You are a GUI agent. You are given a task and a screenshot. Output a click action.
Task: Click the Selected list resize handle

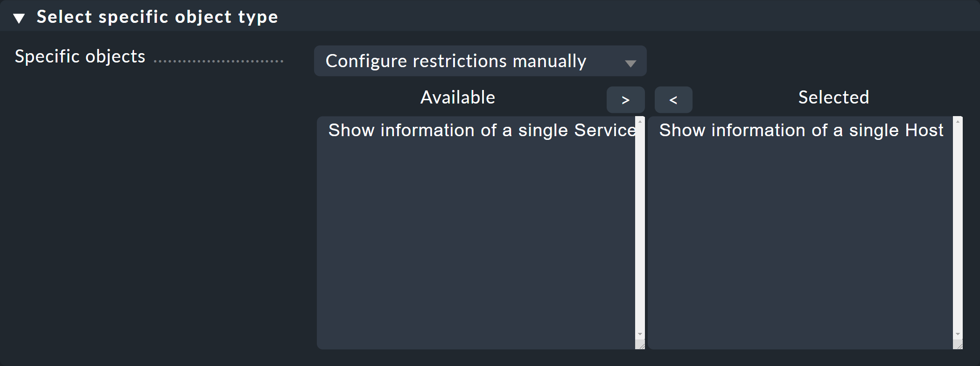tap(959, 345)
